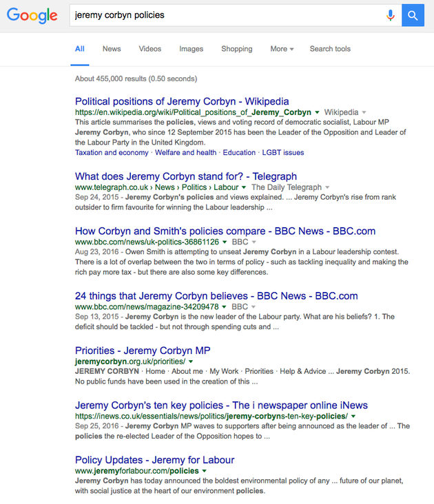Viewport: 434px width, 504px height.
Task: Click the www.bbc.com/news/uk-politics-36861126 URL
Action: 147,242
